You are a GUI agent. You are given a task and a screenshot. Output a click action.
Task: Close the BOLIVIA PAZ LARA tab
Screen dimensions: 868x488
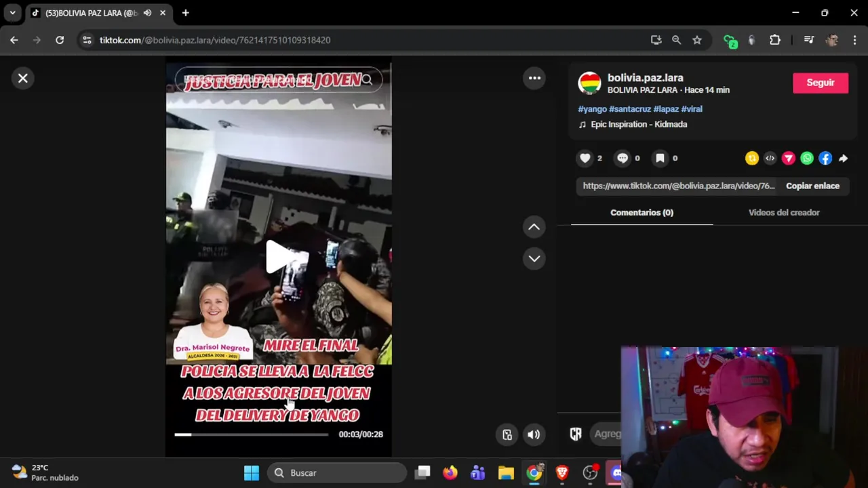point(163,13)
